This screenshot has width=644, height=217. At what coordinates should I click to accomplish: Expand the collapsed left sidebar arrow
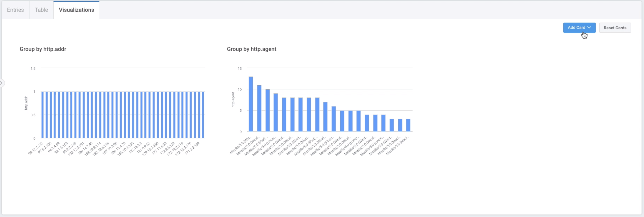pyautogui.click(x=2, y=83)
